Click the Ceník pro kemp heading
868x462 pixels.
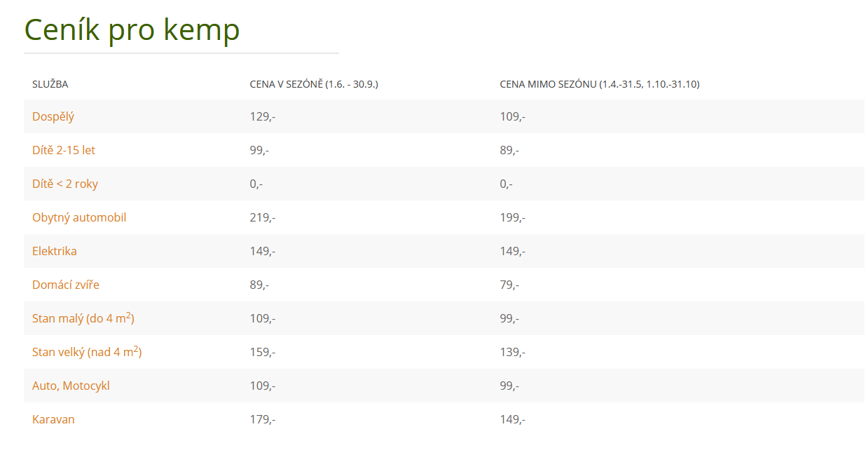(x=132, y=29)
